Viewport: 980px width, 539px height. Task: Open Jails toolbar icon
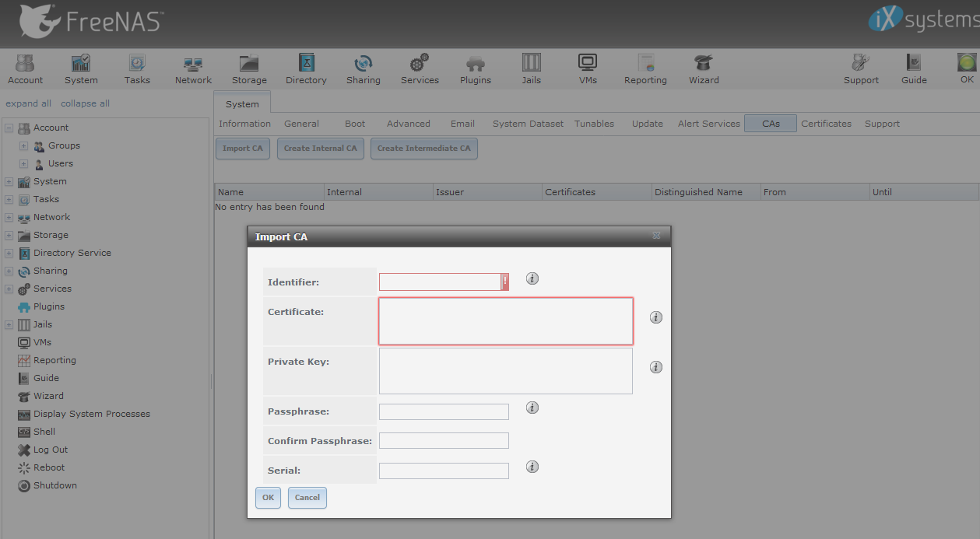pos(532,69)
